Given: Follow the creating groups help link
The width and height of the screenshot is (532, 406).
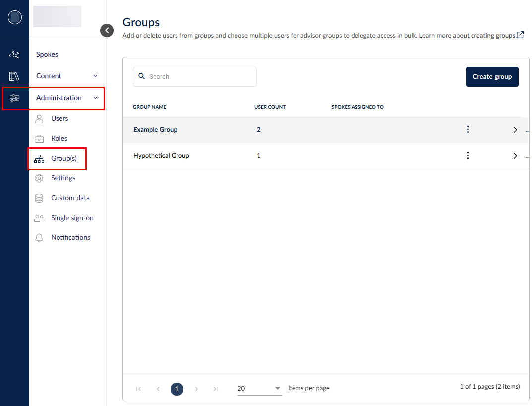Looking at the screenshot, I should 493,36.
